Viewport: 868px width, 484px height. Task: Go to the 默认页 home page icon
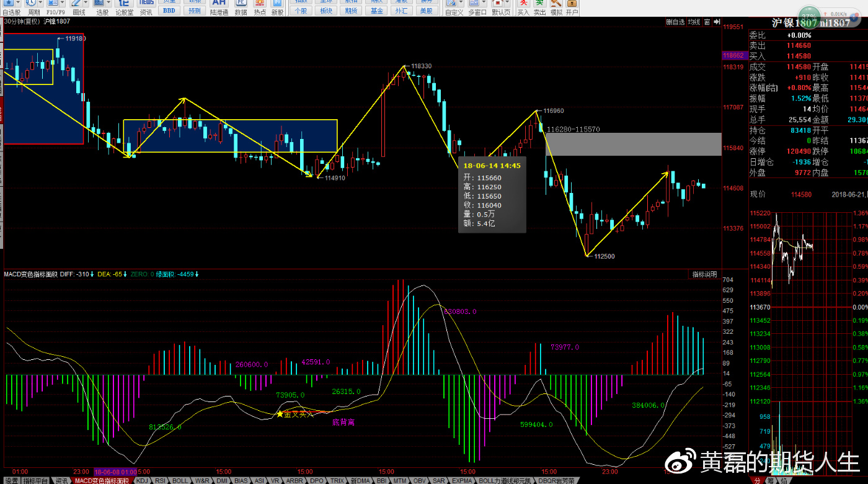pyautogui.click(x=498, y=4)
